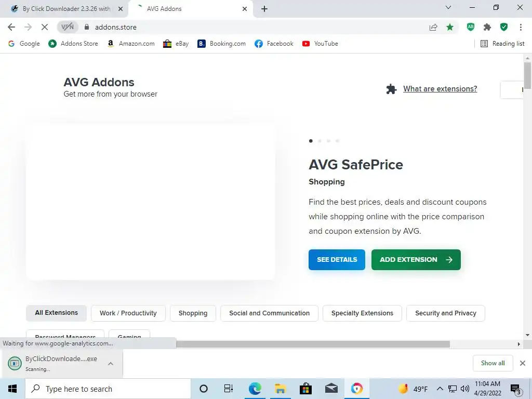Click the browser forward arrow
This screenshot has width=532, height=399.
click(x=28, y=27)
